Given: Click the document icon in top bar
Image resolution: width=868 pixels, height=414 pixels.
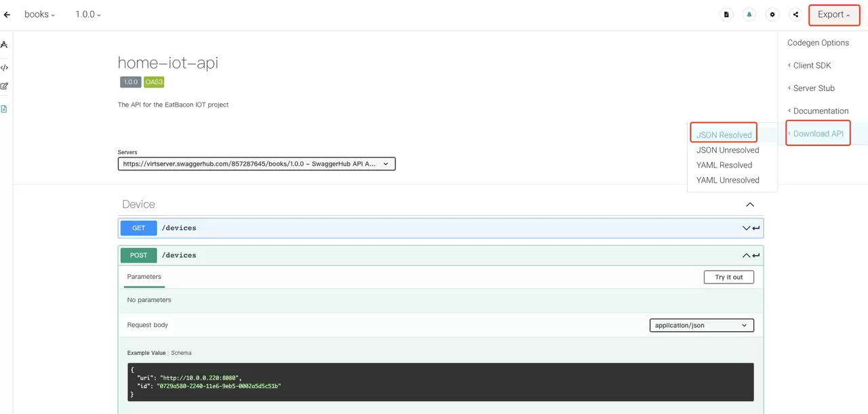Looking at the screenshot, I should pyautogui.click(x=726, y=14).
